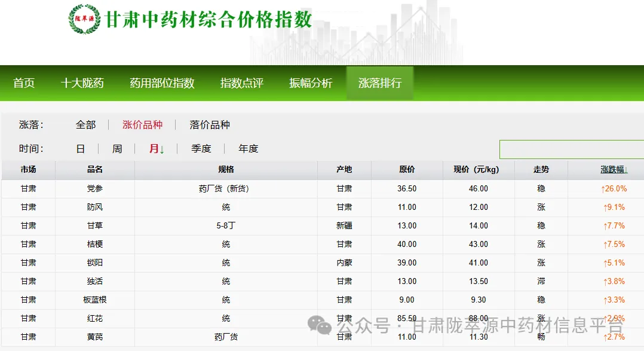Choose 季度 time range
This screenshot has height=351, width=644.
pos(201,149)
